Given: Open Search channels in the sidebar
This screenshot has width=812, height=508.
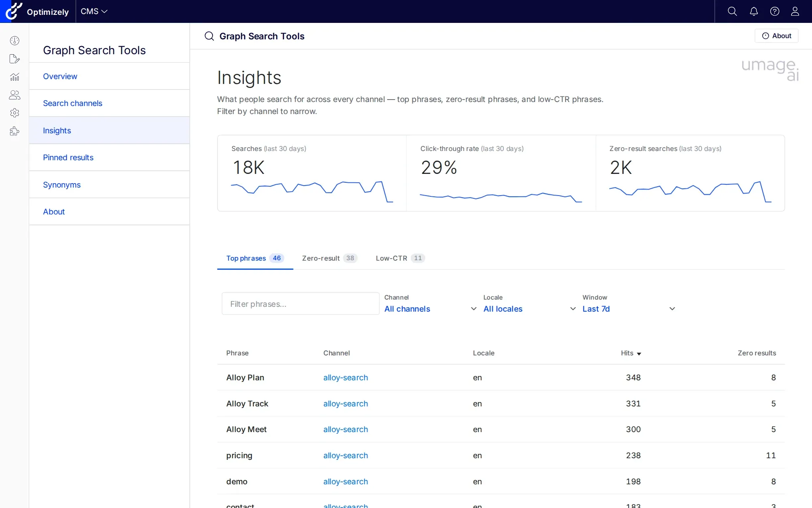Looking at the screenshot, I should (109, 103).
